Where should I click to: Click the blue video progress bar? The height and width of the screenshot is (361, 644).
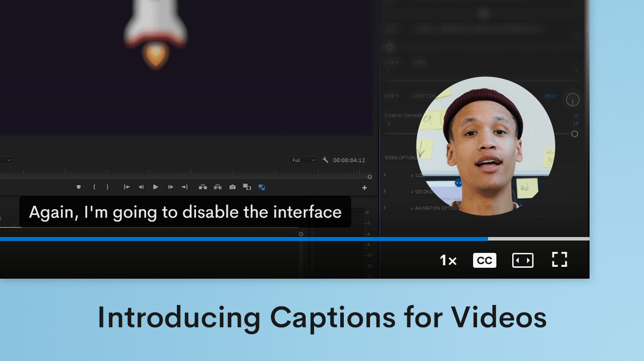(243, 239)
